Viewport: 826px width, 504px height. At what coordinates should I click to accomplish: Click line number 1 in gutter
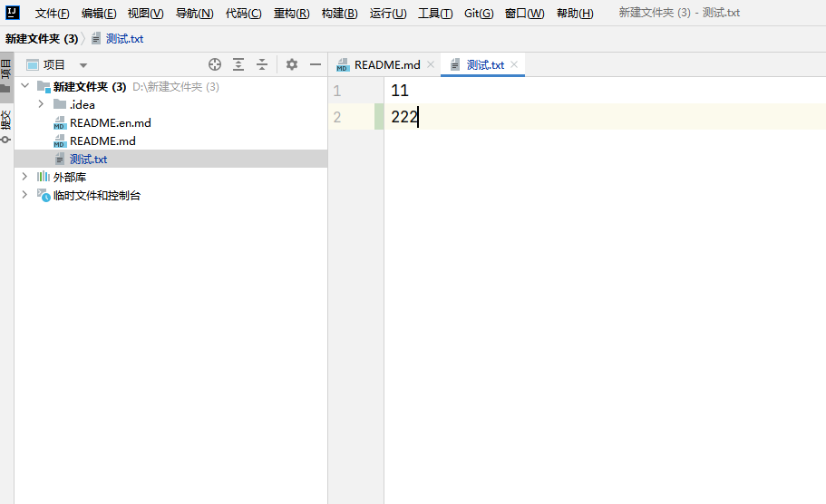337,91
